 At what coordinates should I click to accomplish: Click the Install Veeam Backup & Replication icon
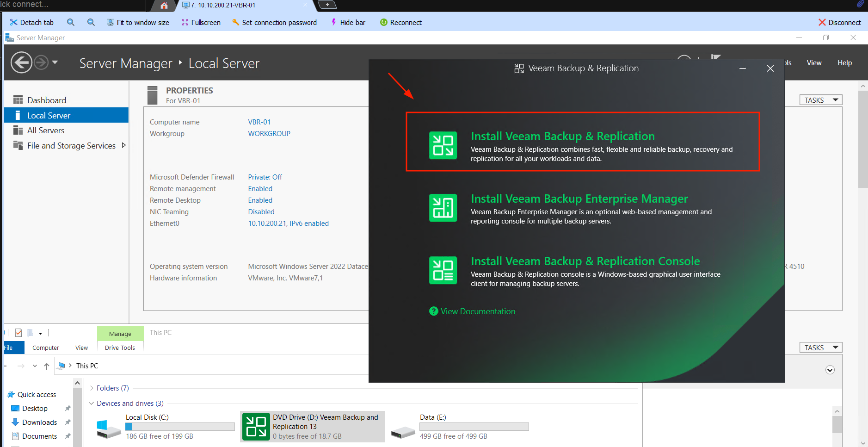pyautogui.click(x=443, y=145)
